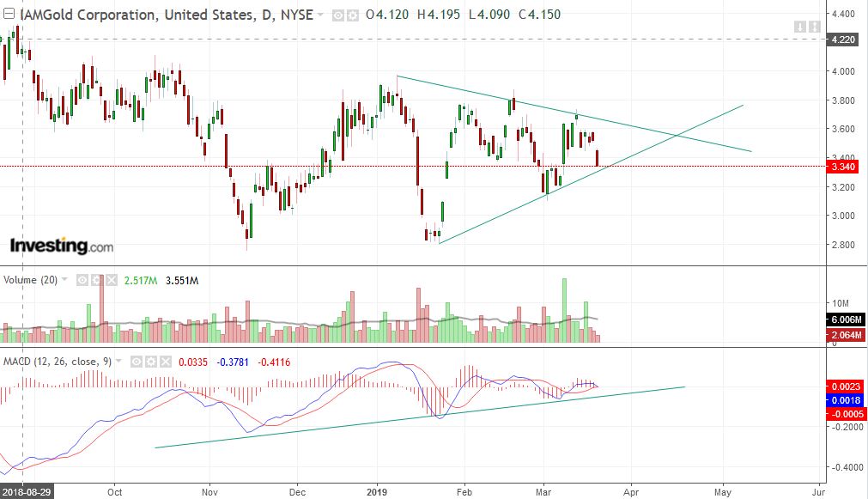Click the MACD (12, 26, close, 9) label
868x499 pixels.
(x=57, y=362)
